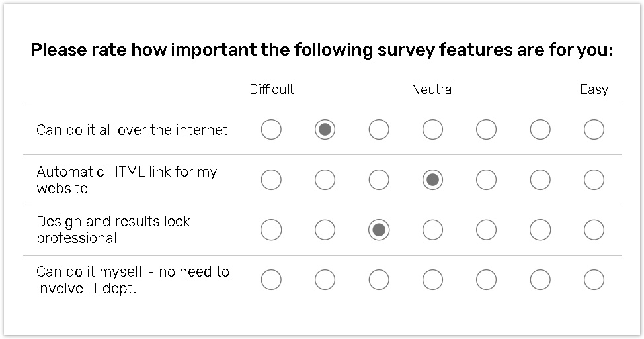Choose third option for 'Automatic HTML link' row
This screenshot has height=339, width=644.
click(x=379, y=179)
